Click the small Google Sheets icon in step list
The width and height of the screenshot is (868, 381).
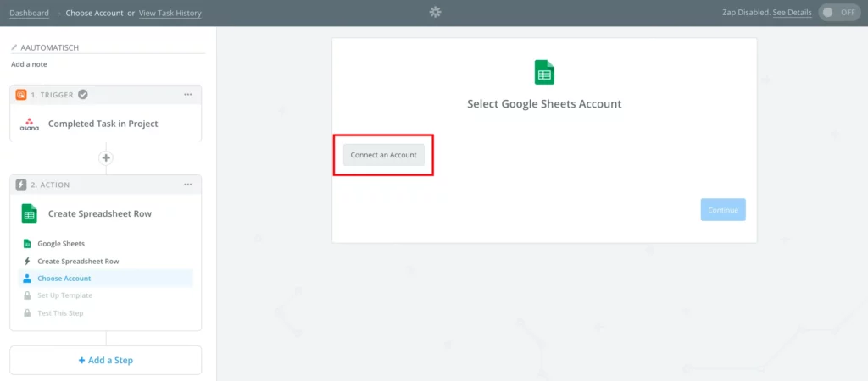point(26,243)
